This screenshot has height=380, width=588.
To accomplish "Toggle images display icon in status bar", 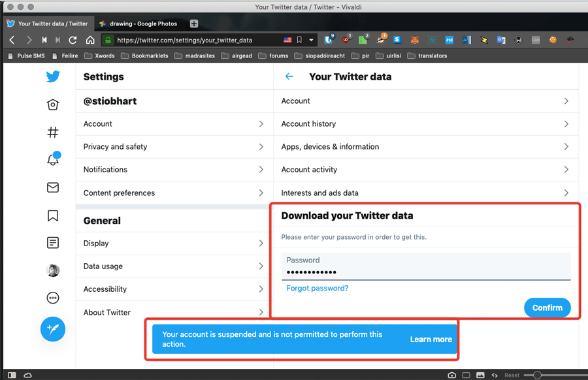I will click(x=480, y=375).
